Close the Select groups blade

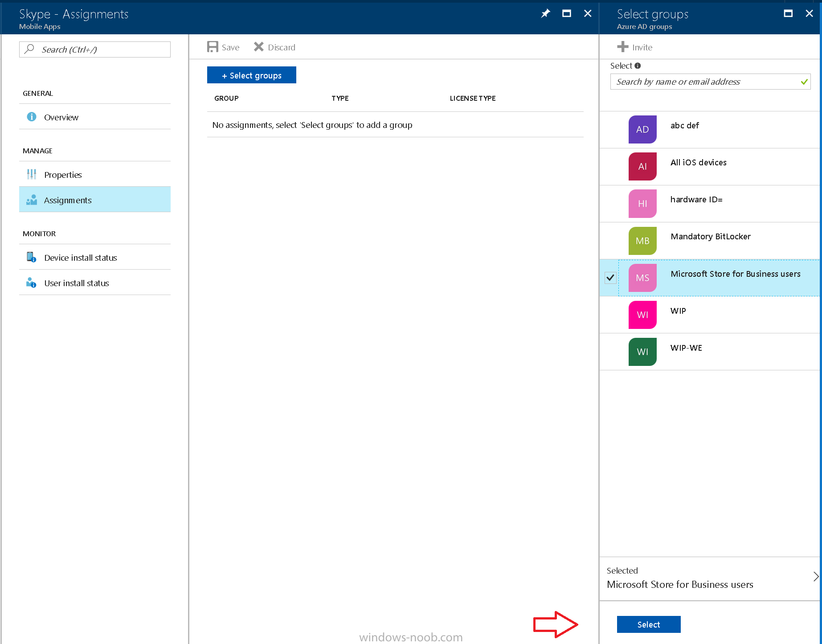[810, 13]
